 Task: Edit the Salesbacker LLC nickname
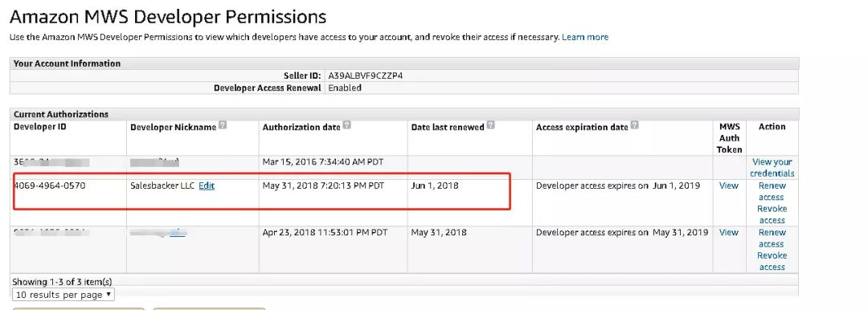(207, 186)
